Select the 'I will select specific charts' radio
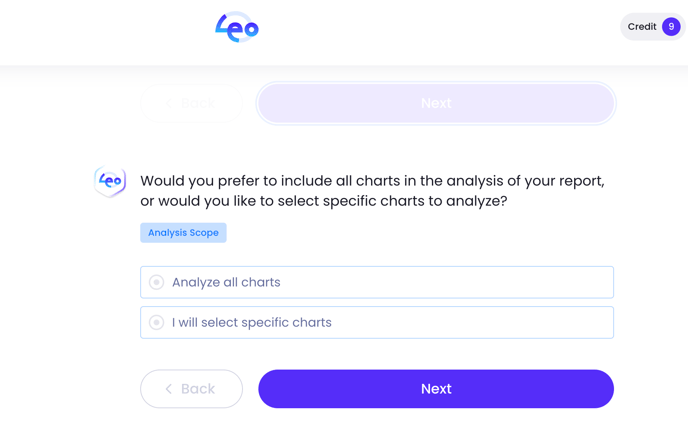This screenshot has width=688, height=438. [157, 322]
